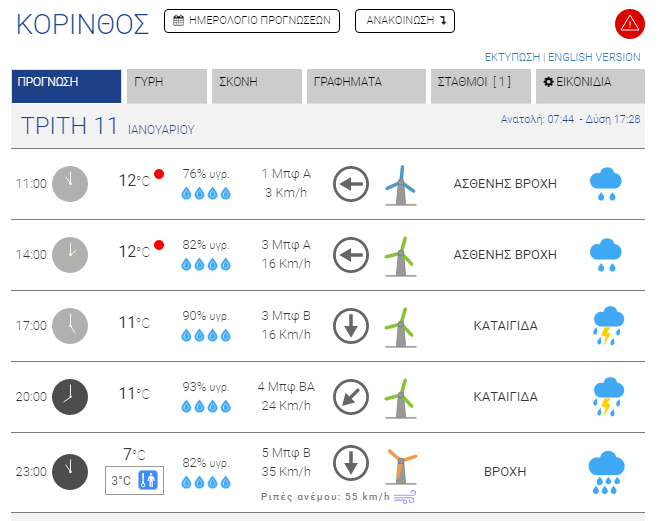Click the orange wind turbine icon at 23:00

click(x=400, y=469)
